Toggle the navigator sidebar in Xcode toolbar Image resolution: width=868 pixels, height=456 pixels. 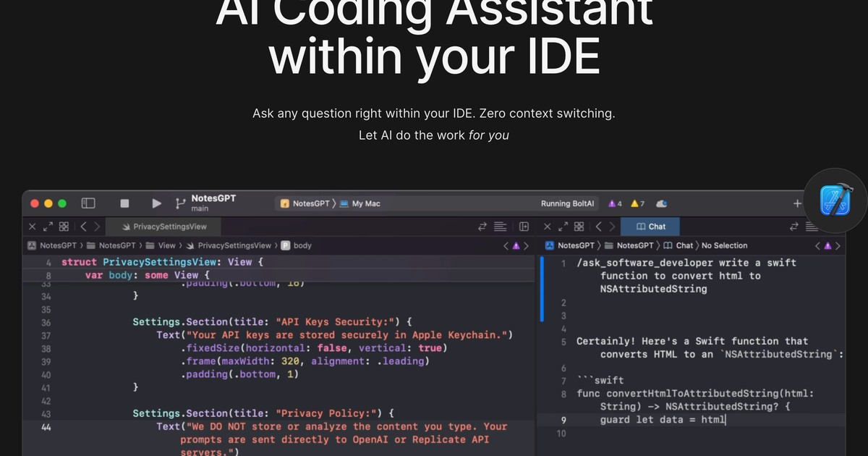[88, 203]
